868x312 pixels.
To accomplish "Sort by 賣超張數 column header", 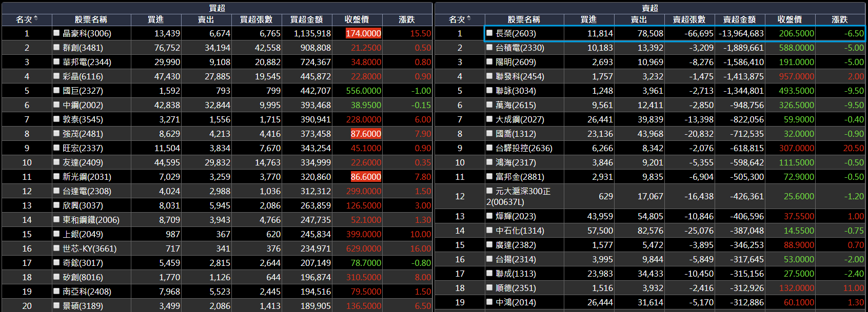I will pos(689,19).
